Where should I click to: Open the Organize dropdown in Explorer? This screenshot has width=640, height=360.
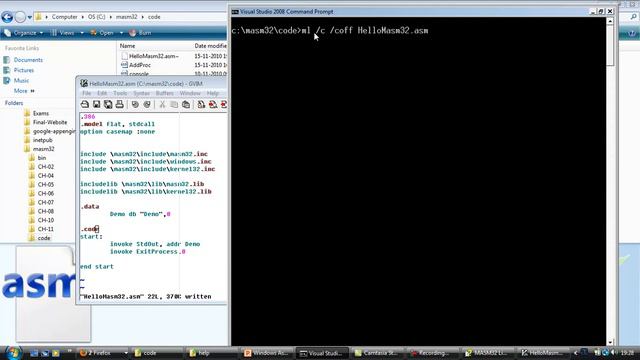click(x=23, y=33)
